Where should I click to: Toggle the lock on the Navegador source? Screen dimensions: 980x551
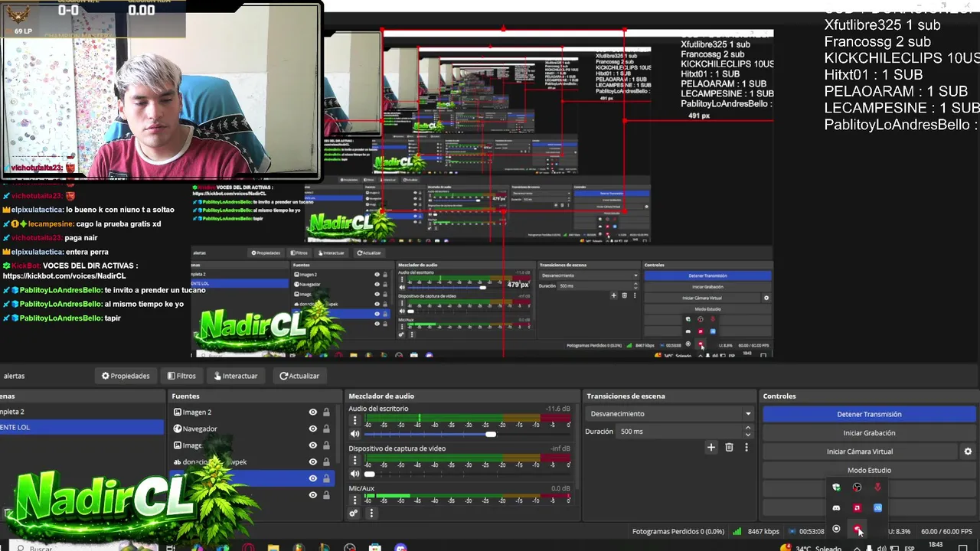pyautogui.click(x=326, y=429)
